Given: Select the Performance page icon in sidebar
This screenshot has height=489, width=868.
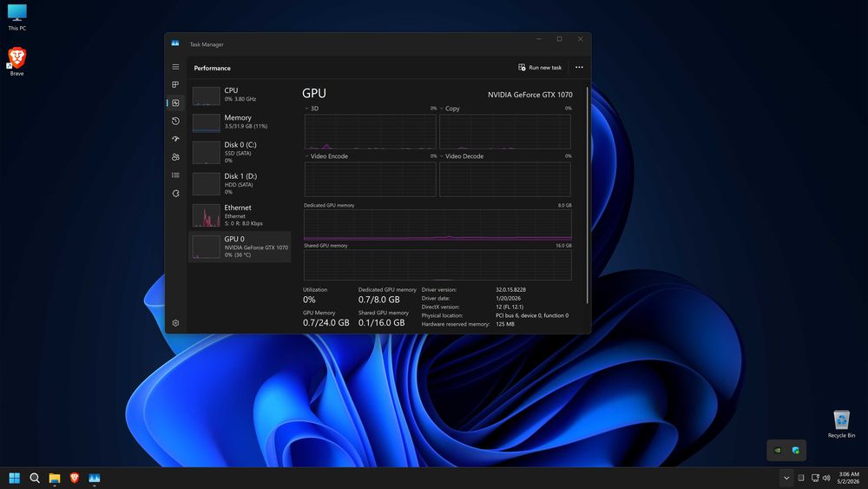Looking at the screenshot, I should click(175, 103).
